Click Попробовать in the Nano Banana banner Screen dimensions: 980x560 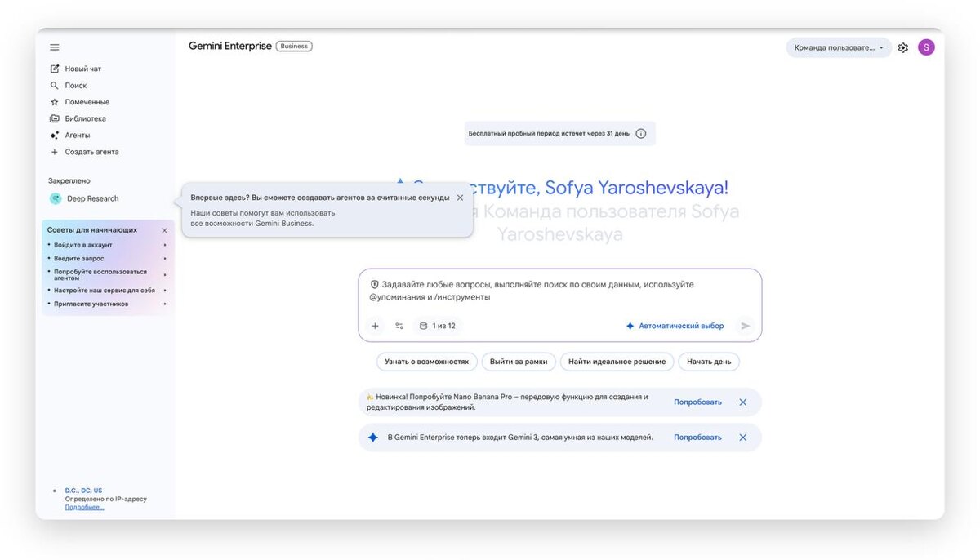coord(698,402)
